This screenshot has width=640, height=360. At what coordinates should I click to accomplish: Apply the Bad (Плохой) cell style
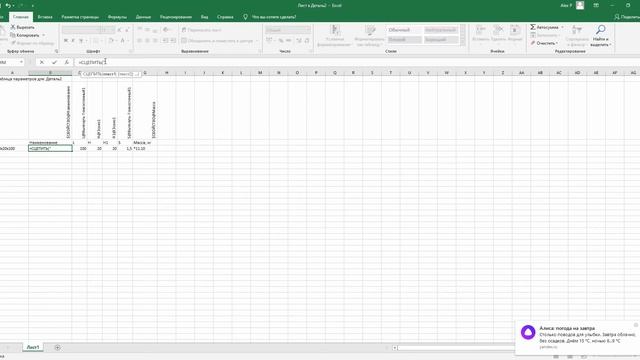(404, 40)
